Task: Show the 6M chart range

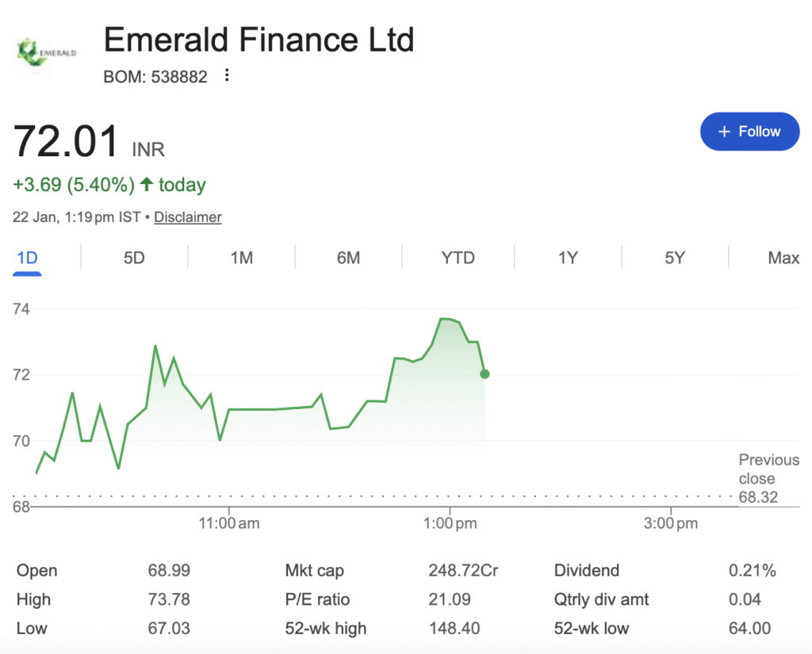Action: click(x=348, y=258)
